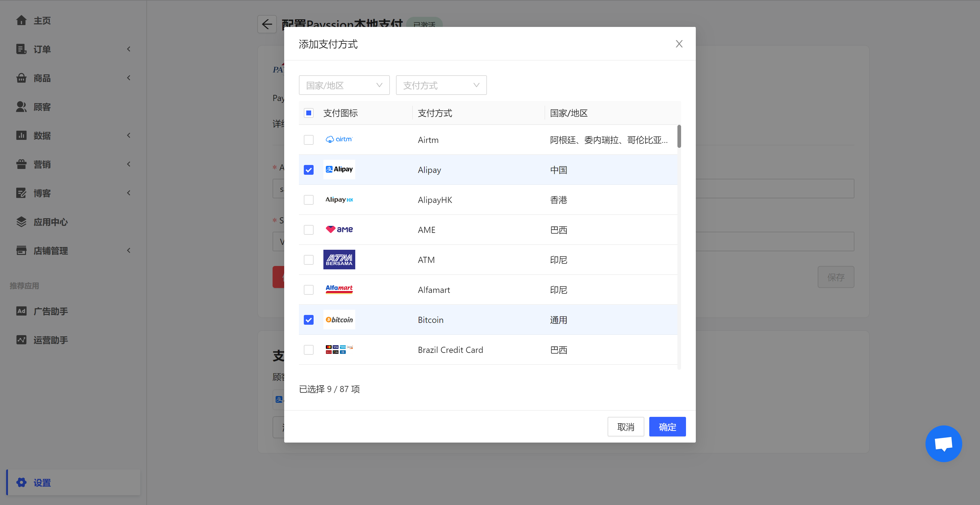Click the blog edit icon
This screenshot has width=980, height=505.
coord(21,193)
